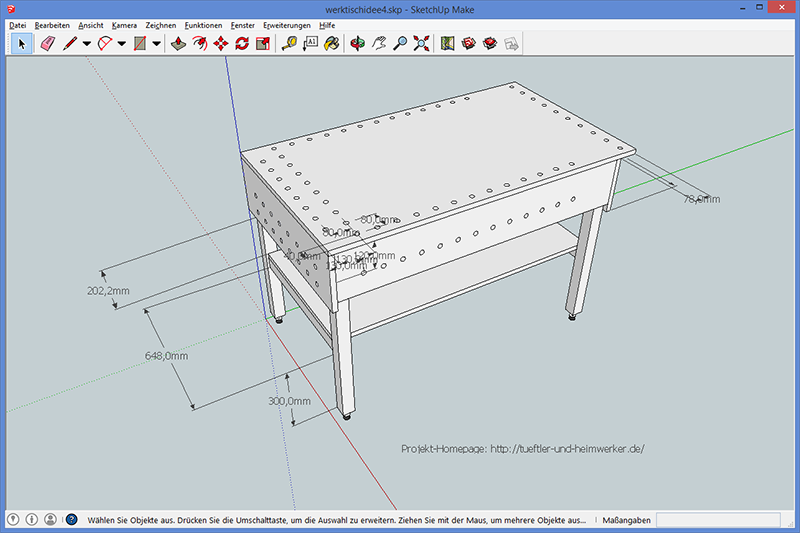Viewport: 800px width, 533px height.
Task: Maximize the SketchUp Make window
Action: point(760,8)
